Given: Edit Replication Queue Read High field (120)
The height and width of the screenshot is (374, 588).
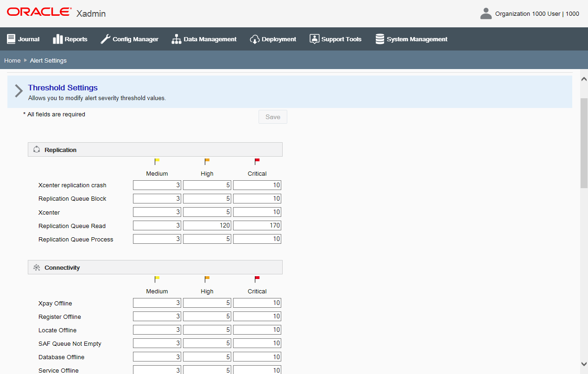Looking at the screenshot, I should [x=207, y=226].
